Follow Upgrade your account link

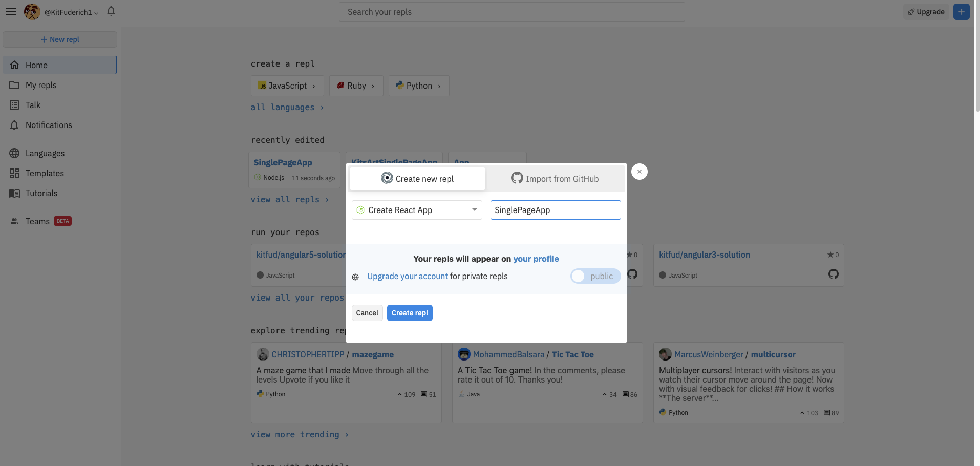point(408,276)
